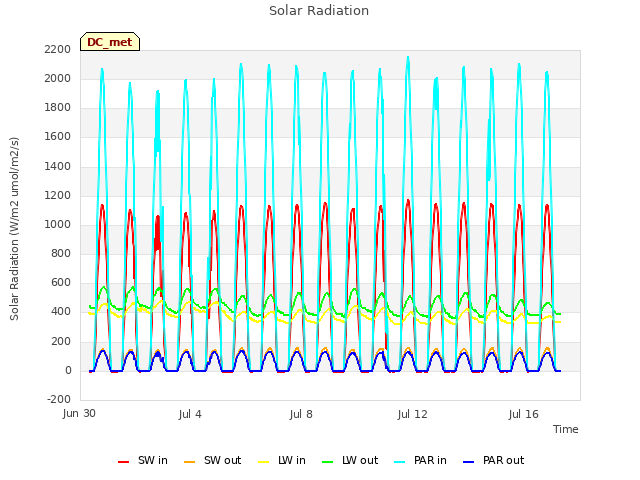Click the blue PAR out legend swatch

[469, 462]
